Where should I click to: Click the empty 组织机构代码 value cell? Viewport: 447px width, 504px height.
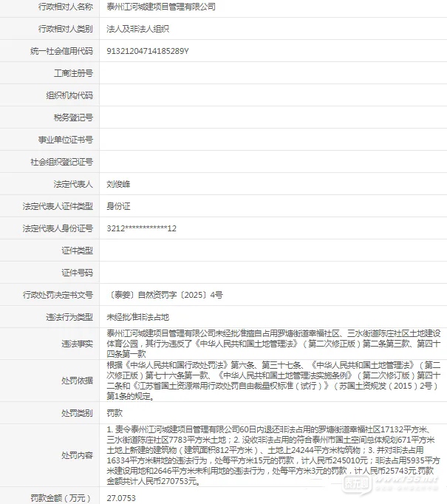point(273,95)
